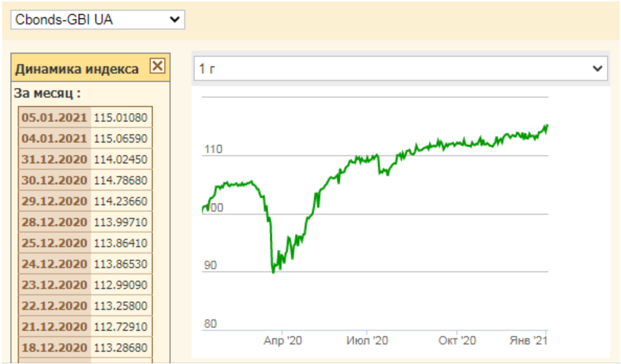The width and height of the screenshot is (621, 364).
Task: Click the Апр '20 x-axis label
Action: (x=283, y=341)
